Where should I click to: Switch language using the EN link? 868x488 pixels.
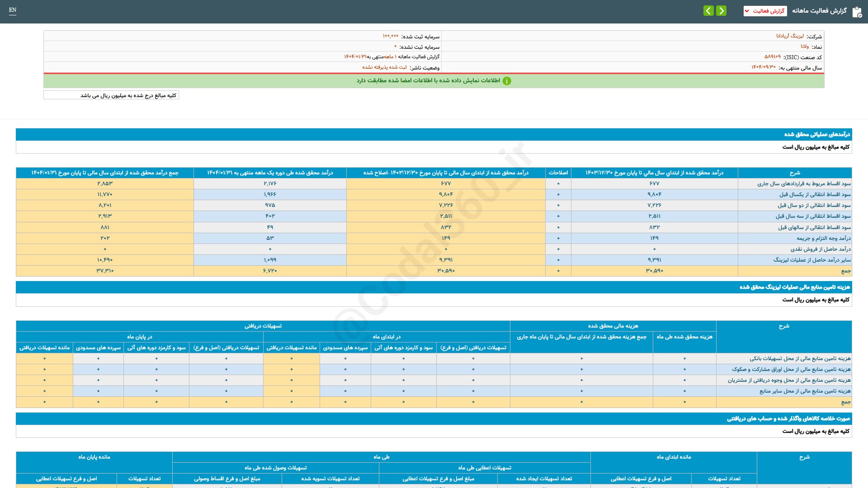click(13, 10)
